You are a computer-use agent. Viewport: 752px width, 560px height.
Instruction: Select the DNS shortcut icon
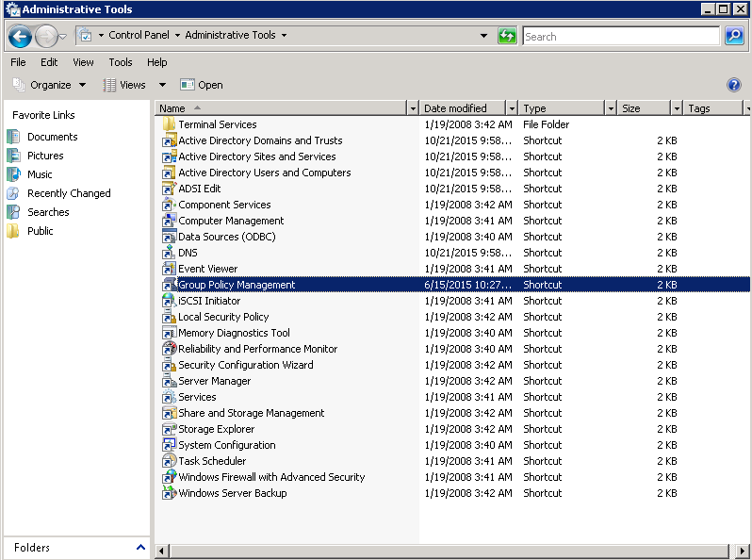click(170, 253)
